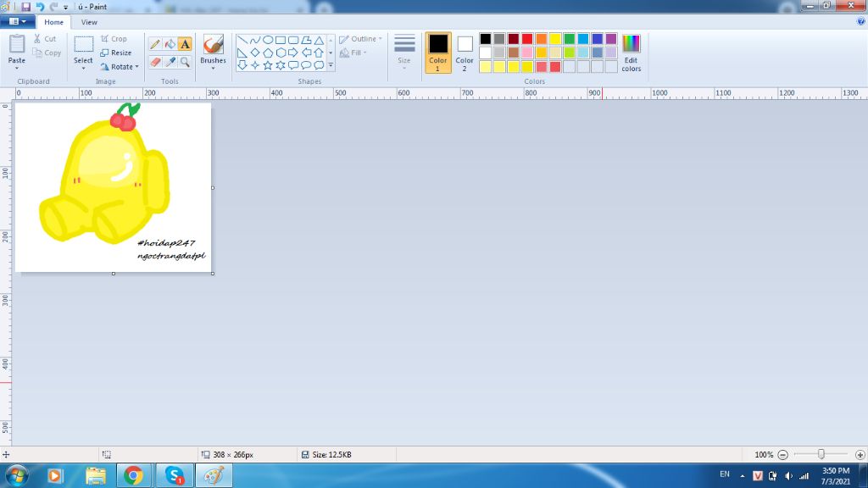Pick the Diamond shape

pyautogui.click(x=255, y=53)
